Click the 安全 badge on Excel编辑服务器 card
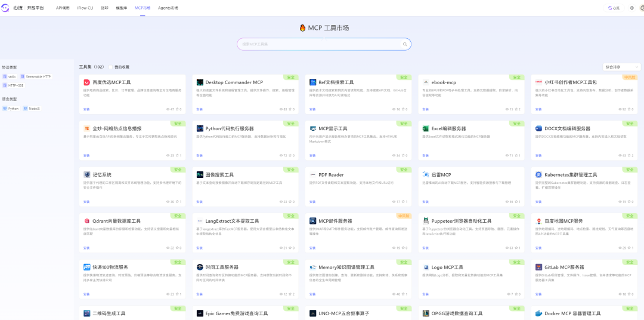The image size is (644, 320). 516,123
